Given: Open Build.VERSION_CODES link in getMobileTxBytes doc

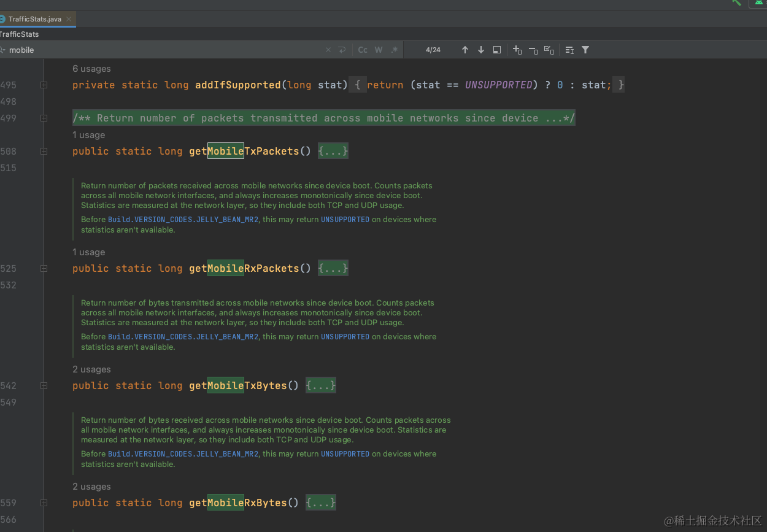Looking at the screenshot, I should coord(183,337).
